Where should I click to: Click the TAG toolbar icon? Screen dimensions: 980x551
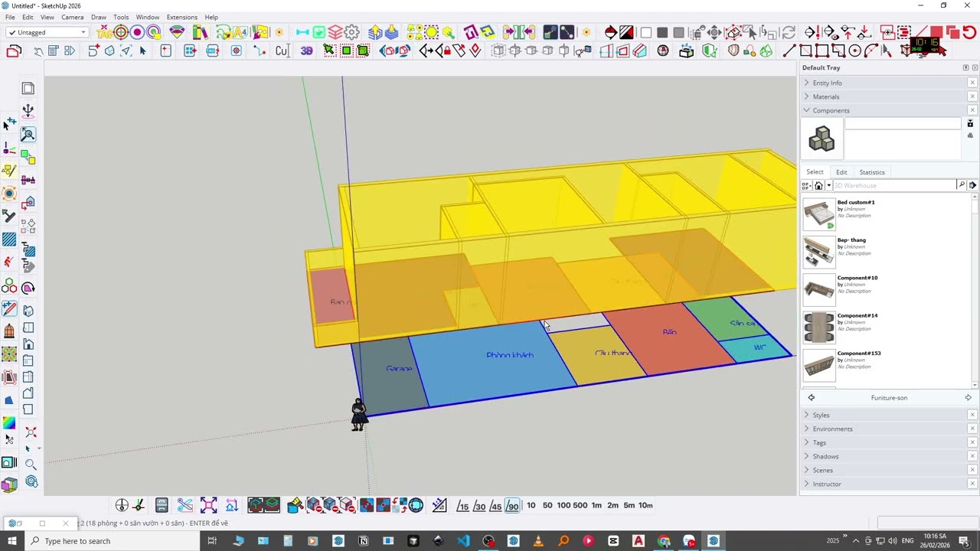104,32
